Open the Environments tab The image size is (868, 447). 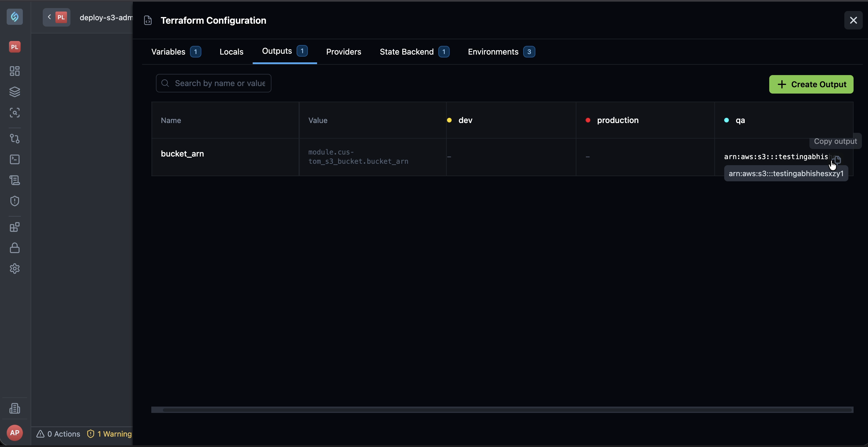[501, 52]
